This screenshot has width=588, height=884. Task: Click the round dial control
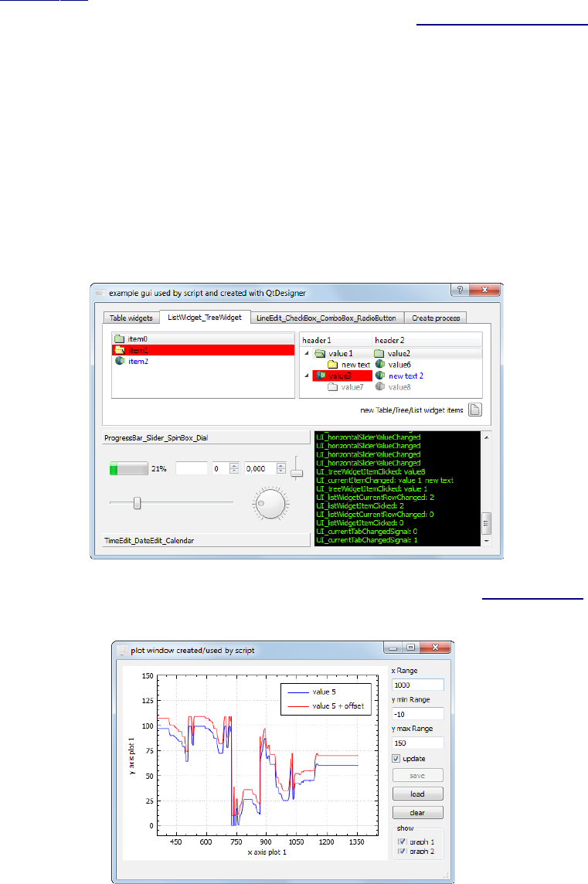pyautogui.click(x=270, y=504)
